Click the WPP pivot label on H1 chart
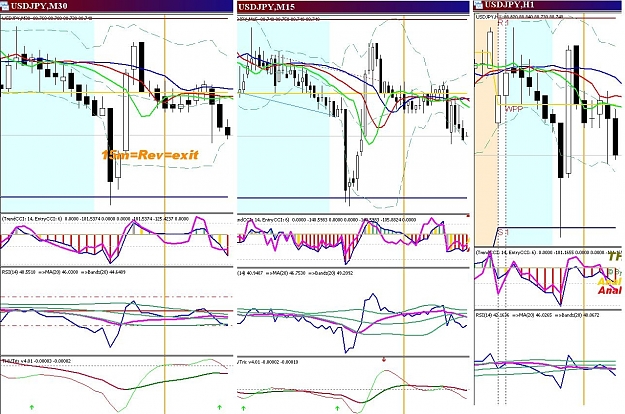625x414 pixels. 514,109
